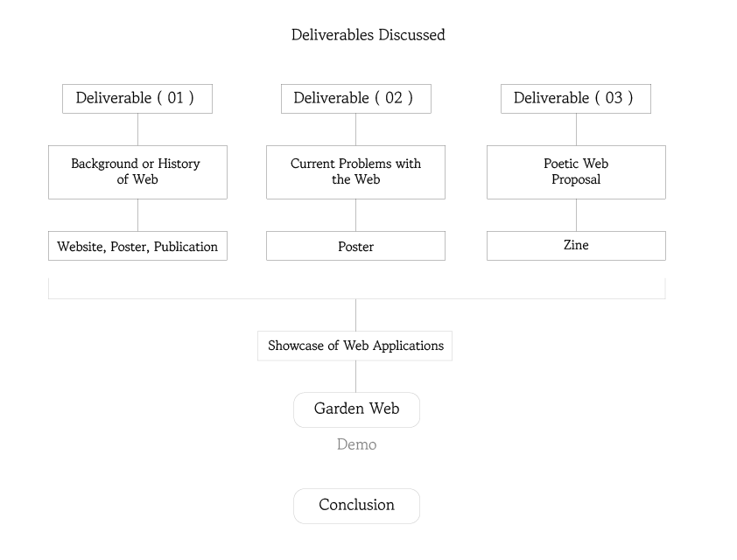
Task: Click the gray Demo label
Action: [356, 444]
